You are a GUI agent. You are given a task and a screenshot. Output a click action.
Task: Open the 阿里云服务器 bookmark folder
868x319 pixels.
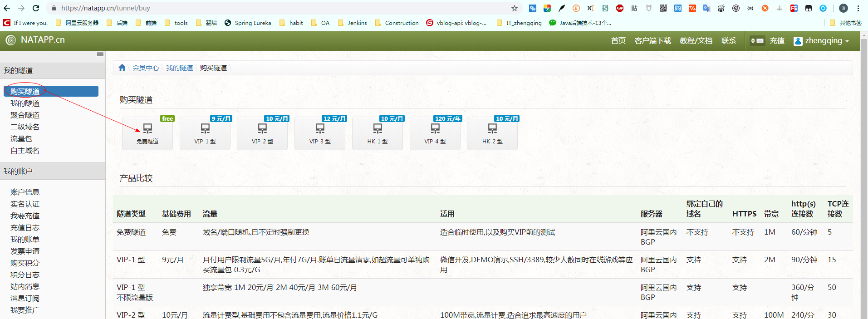click(x=77, y=23)
